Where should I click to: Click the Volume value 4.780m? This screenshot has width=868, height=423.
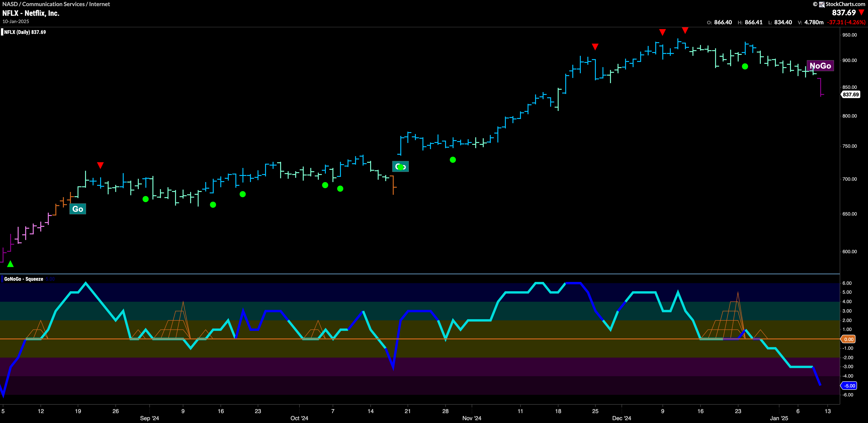pyautogui.click(x=814, y=22)
